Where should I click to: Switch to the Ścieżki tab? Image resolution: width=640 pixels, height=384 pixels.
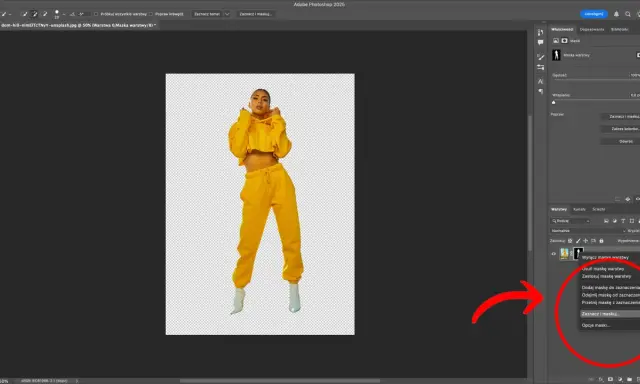point(598,209)
